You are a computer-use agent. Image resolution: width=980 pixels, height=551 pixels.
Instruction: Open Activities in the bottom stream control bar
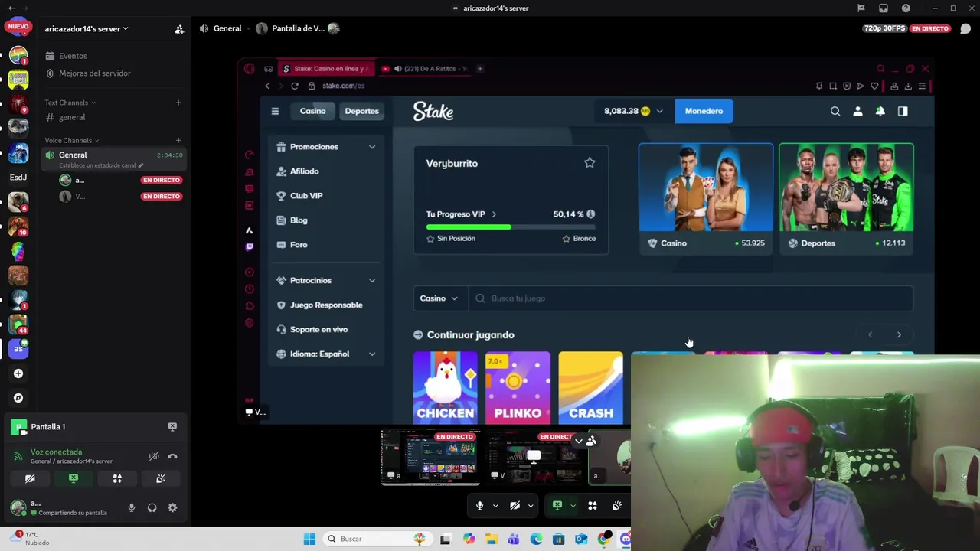pos(592,506)
